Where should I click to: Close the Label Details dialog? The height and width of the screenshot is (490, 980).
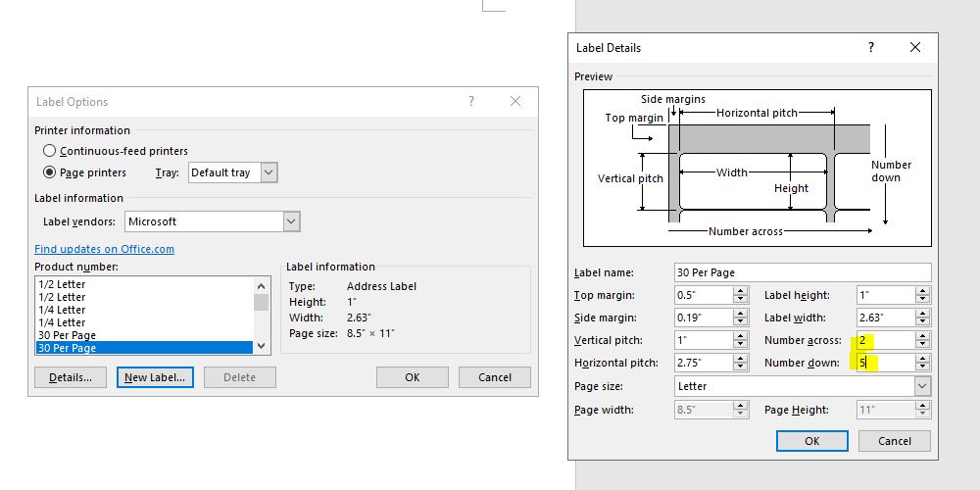915,47
